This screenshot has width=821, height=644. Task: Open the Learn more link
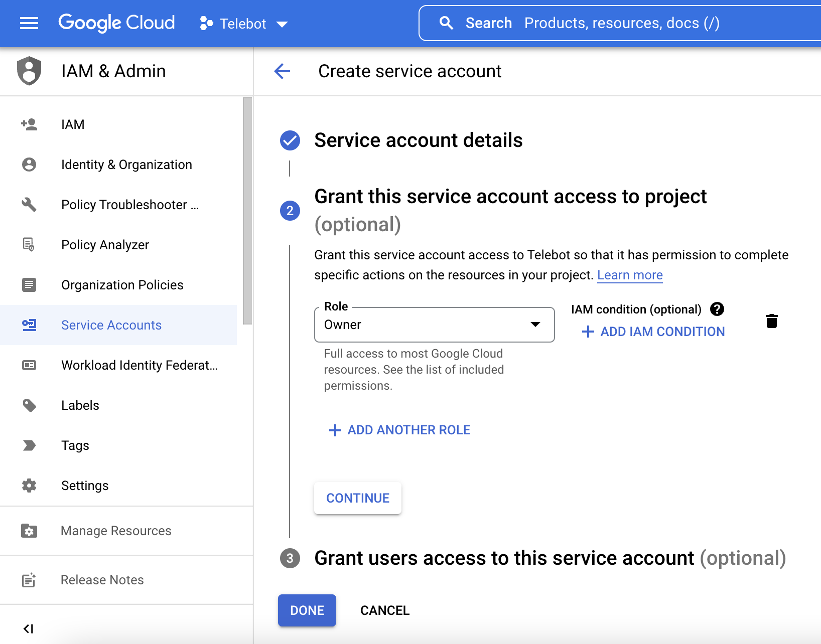[630, 275]
